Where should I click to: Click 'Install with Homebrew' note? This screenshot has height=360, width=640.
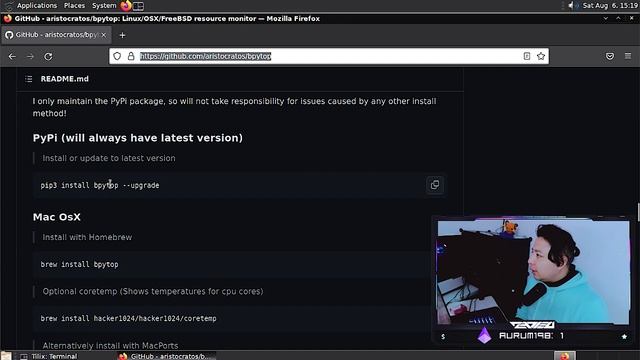coord(87,237)
